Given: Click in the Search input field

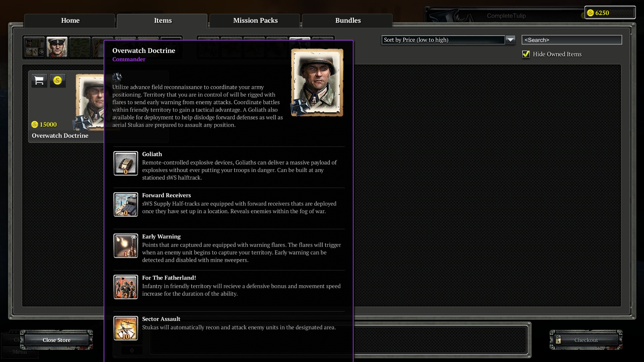Looking at the screenshot, I should 572,40.
